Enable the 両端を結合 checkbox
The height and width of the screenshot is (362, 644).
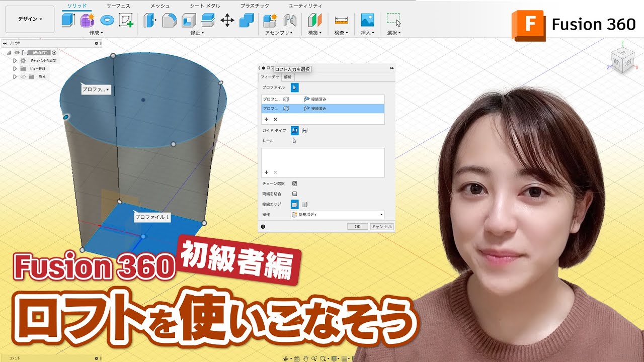pos(295,194)
